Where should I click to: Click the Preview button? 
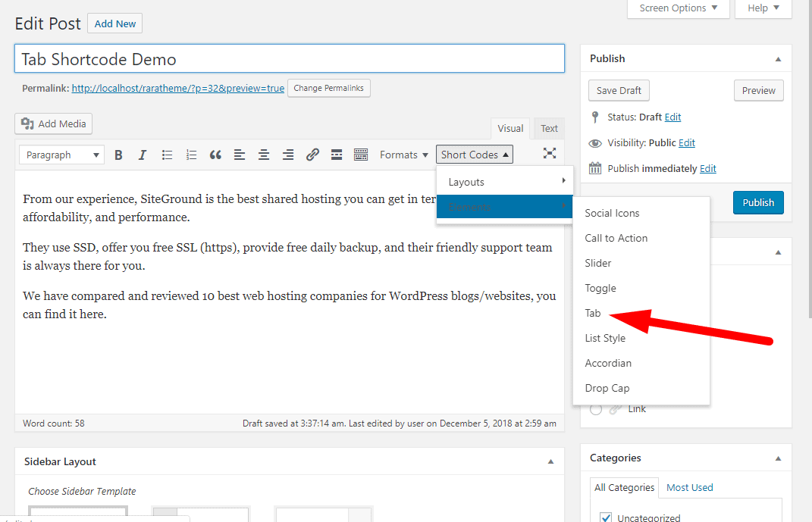(x=759, y=90)
